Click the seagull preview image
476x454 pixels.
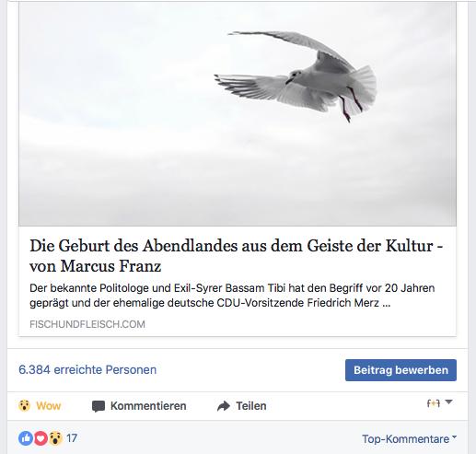pyautogui.click(x=238, y=113)
